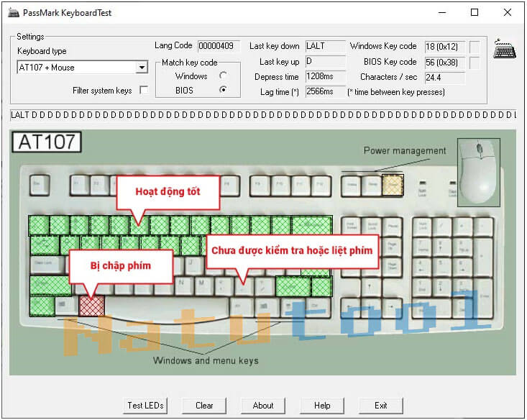Click the F1 key on the keyboard picture

(x=80, y=185)
